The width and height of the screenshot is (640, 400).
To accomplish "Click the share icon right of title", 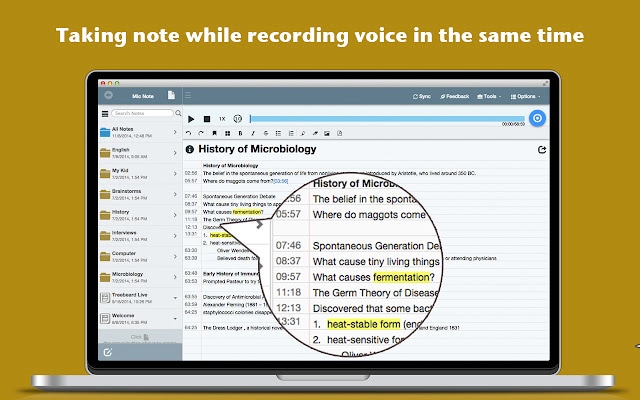I will tap(542, 150).
